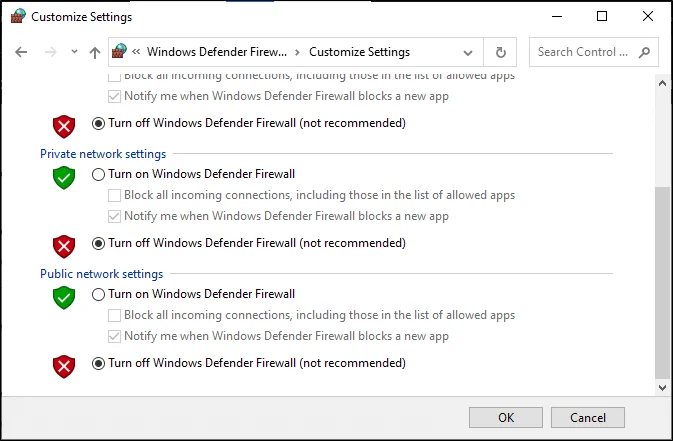Click the red shield icon under Public network
Viewport: 673px width, 441px height.
click(x=64, y=366)
